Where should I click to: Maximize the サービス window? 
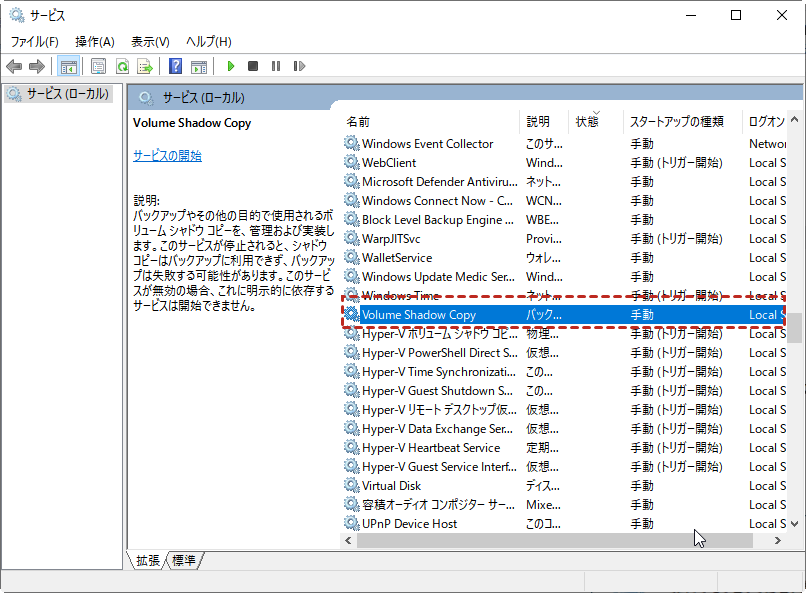click(x=736, y=15)
